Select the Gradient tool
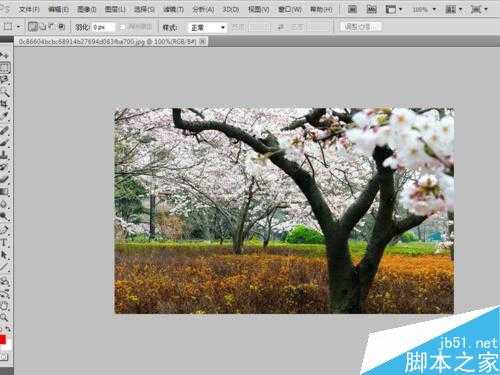500x375 pixels. [5, 192]
